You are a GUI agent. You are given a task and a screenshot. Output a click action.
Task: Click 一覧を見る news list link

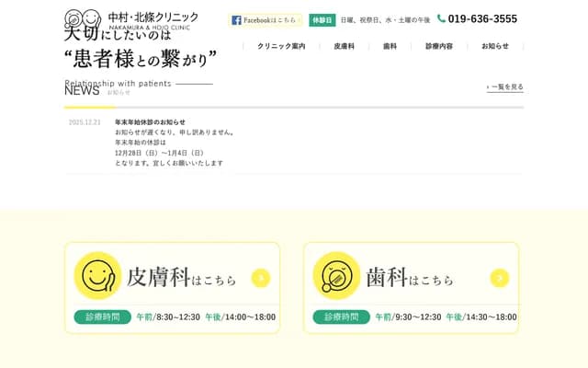(505, 87)
